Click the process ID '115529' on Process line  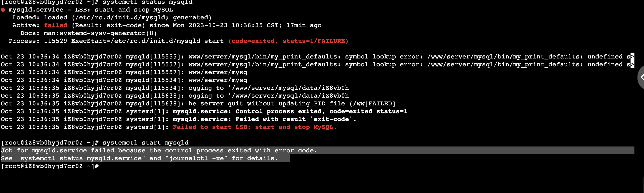[55, 41]
